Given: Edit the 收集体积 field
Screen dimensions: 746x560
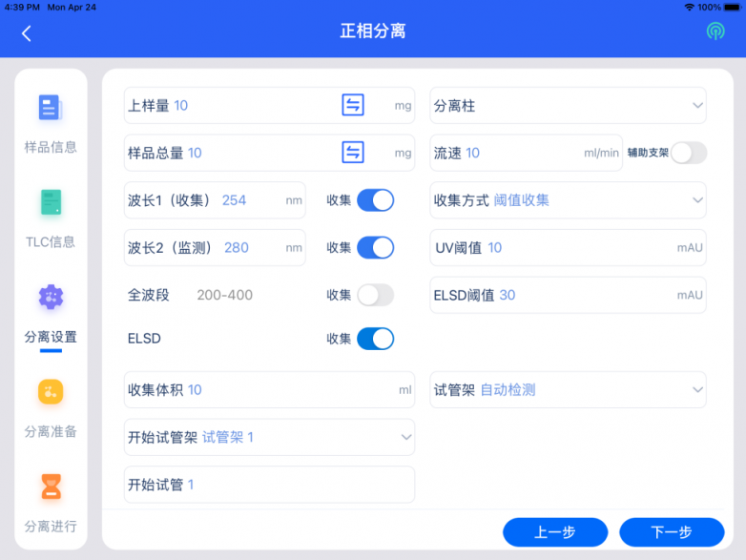Looking at the screenshot, I should pos(269,389).
